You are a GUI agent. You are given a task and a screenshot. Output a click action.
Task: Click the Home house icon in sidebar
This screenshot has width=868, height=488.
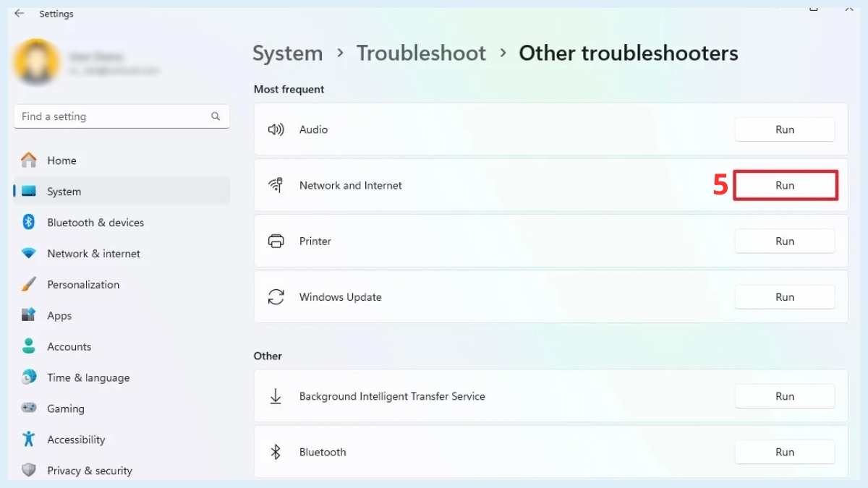click(x=29, y=160)
